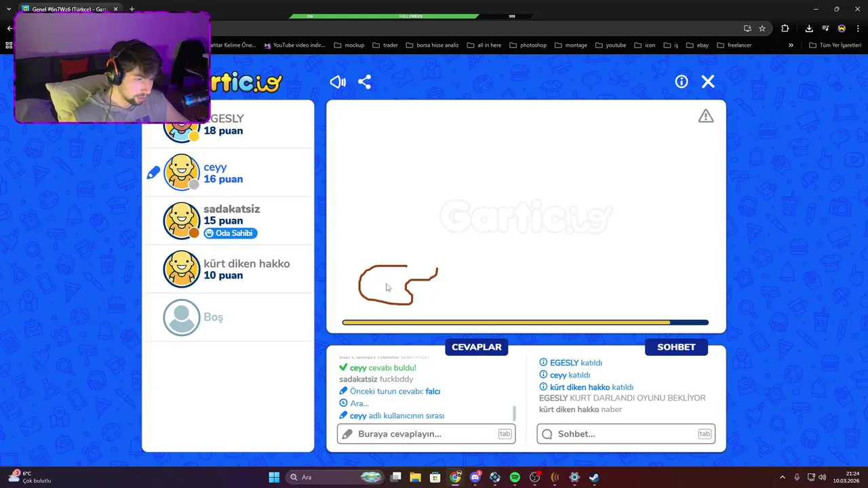Open the tab search dropdown arrow
The image size is (868, 488).
point(9,9)
